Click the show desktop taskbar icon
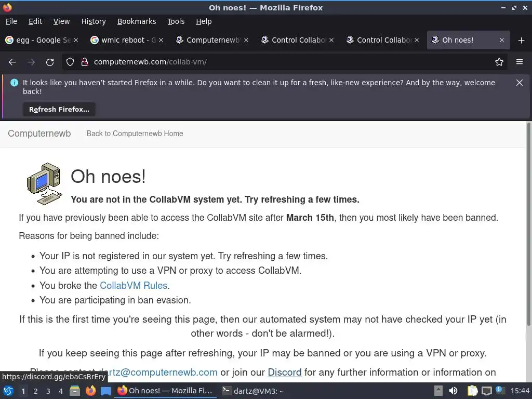This screenshot has height=399, width=532. coord(106,391)
